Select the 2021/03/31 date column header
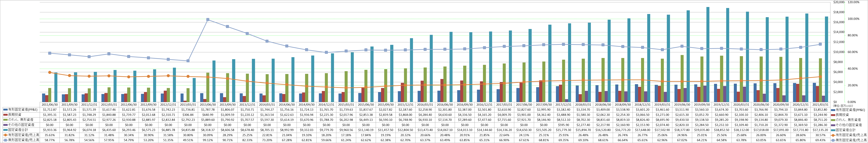 (x=820, y=105)
